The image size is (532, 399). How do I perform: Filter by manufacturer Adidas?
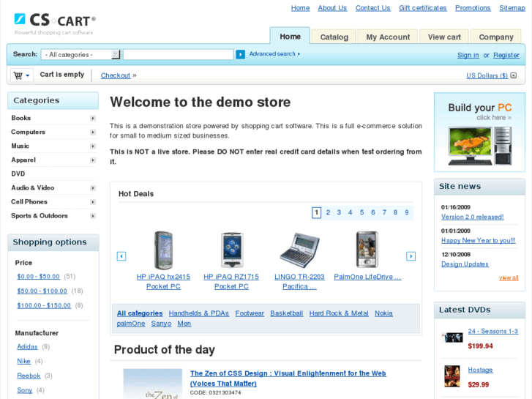[27, 347]
